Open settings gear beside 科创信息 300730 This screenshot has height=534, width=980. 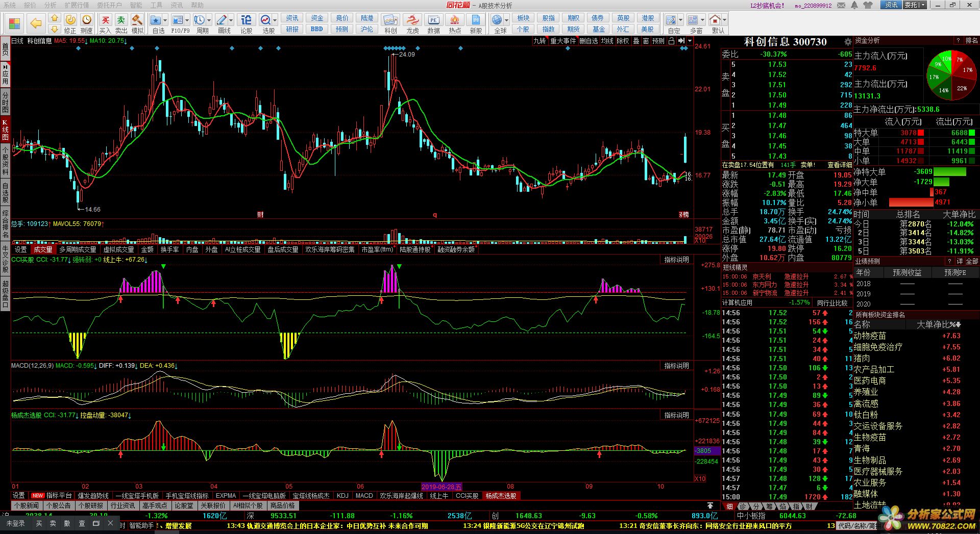(x=848, y=42)
